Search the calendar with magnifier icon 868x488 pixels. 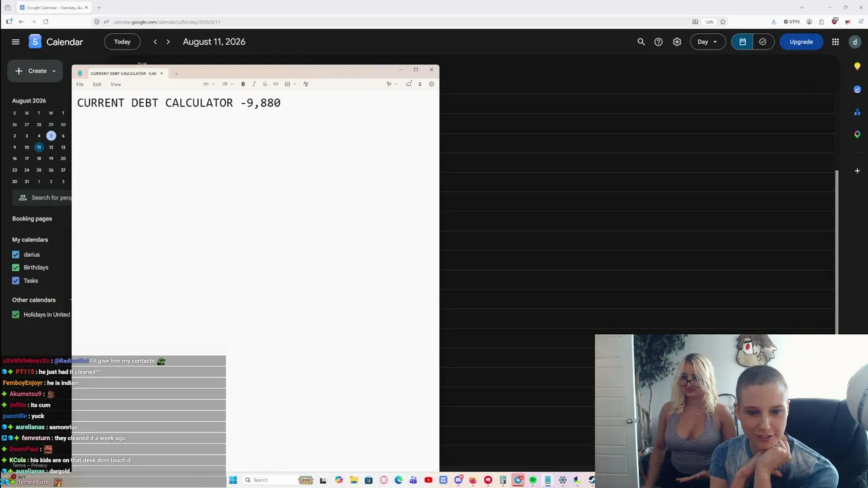click(641, 42)
